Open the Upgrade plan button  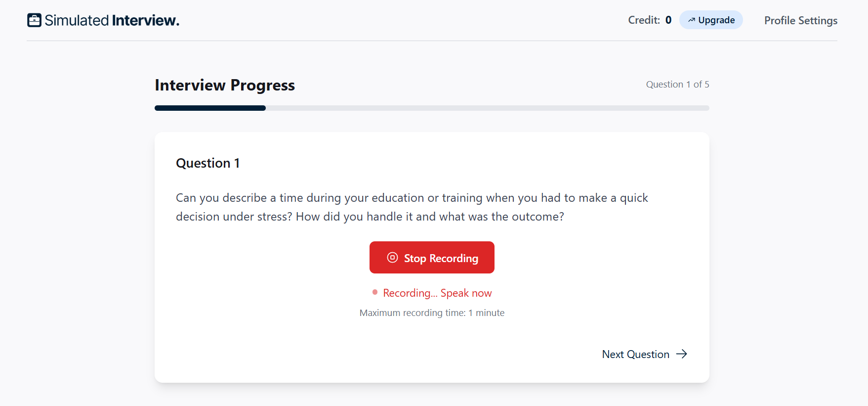pos(711,20)
